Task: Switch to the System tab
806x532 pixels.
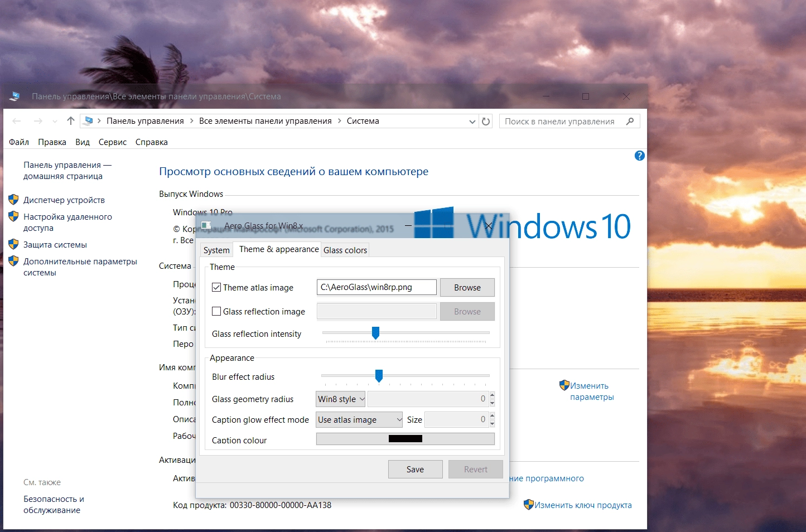Action: click(216, 250)
